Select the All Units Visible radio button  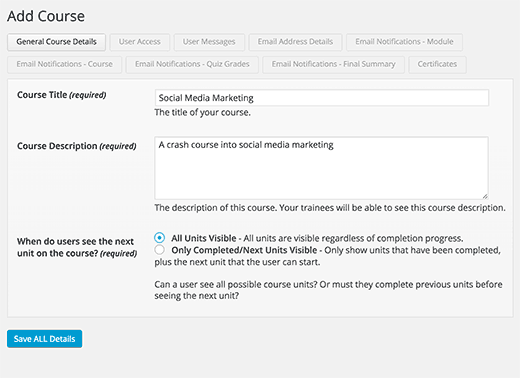click(160, 238)
